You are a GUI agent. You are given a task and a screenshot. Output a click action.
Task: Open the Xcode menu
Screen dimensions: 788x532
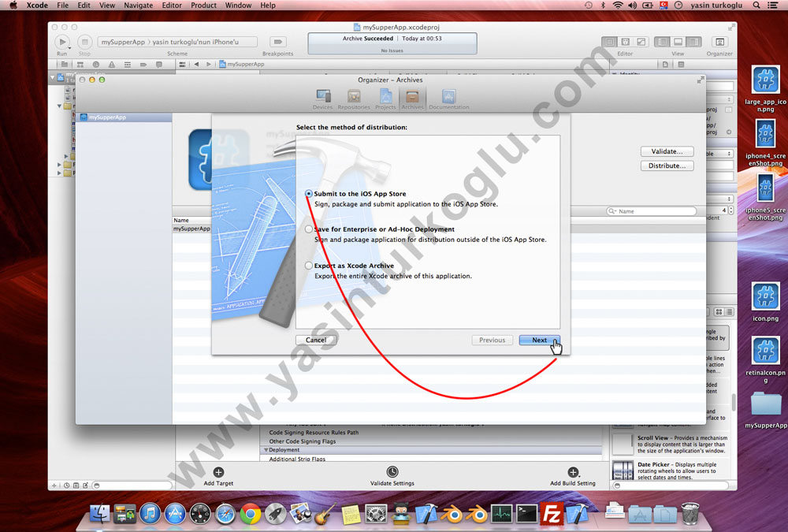click(x=37, y=5)
